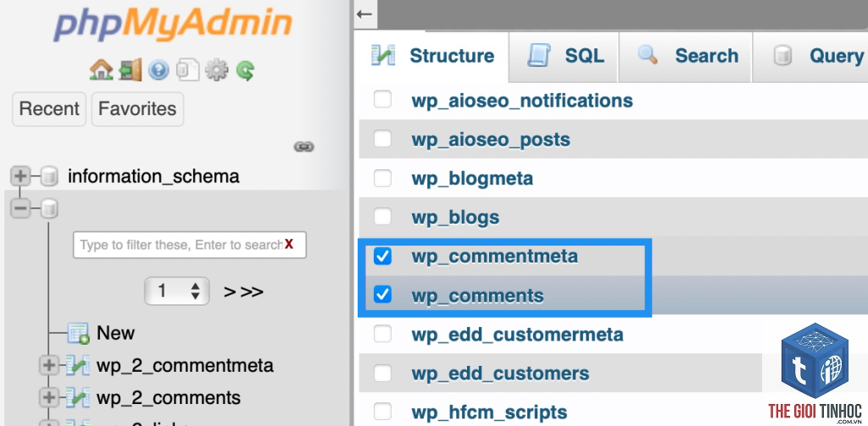Click database icon of the expanded database
Viewport: 868px width, 426px height.
[50, 208]
